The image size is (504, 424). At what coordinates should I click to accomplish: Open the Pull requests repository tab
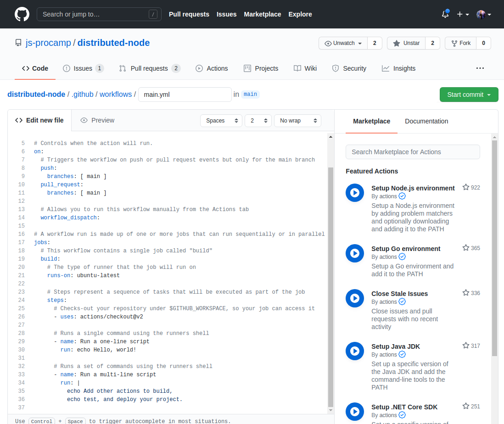click(x=150, y=68)
